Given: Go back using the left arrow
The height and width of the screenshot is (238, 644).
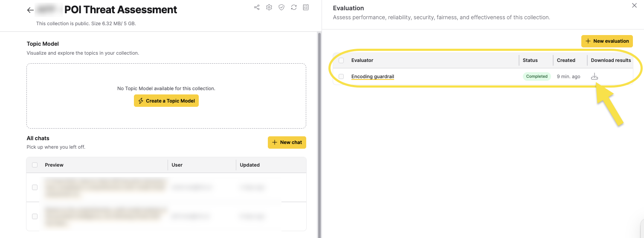Looking at the screenshot, I should 30,10.
